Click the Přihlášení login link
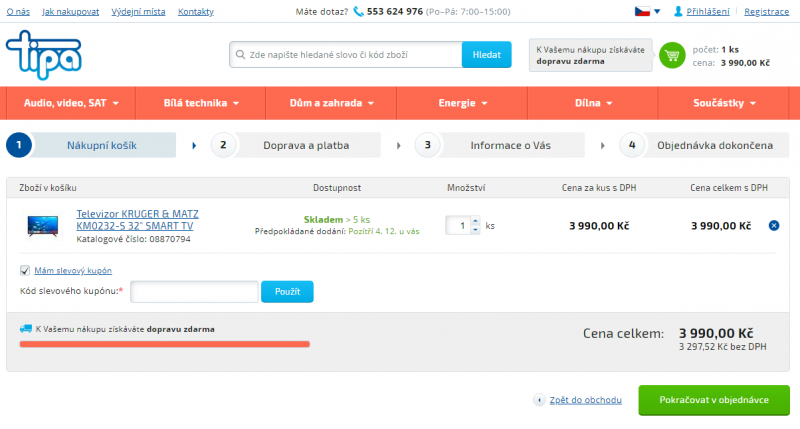This screenshot has width=800, height=429. [x=708, y=11]
